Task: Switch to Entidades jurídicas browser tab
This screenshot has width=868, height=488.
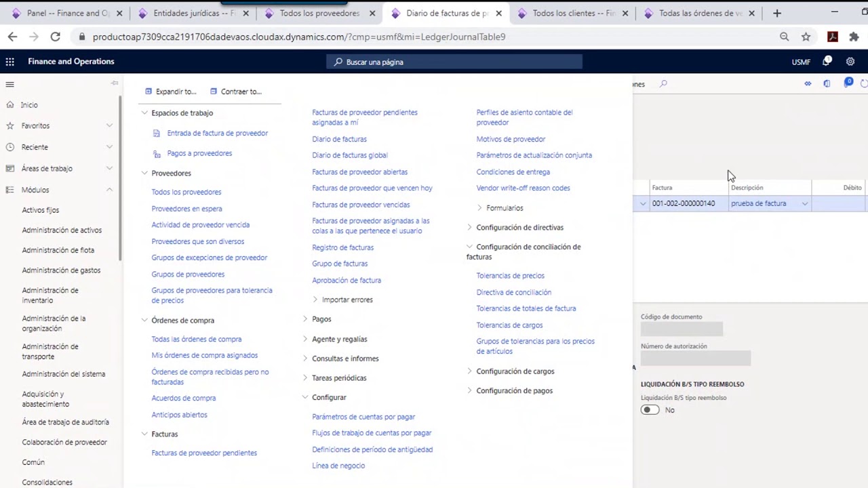Action: 193,13
